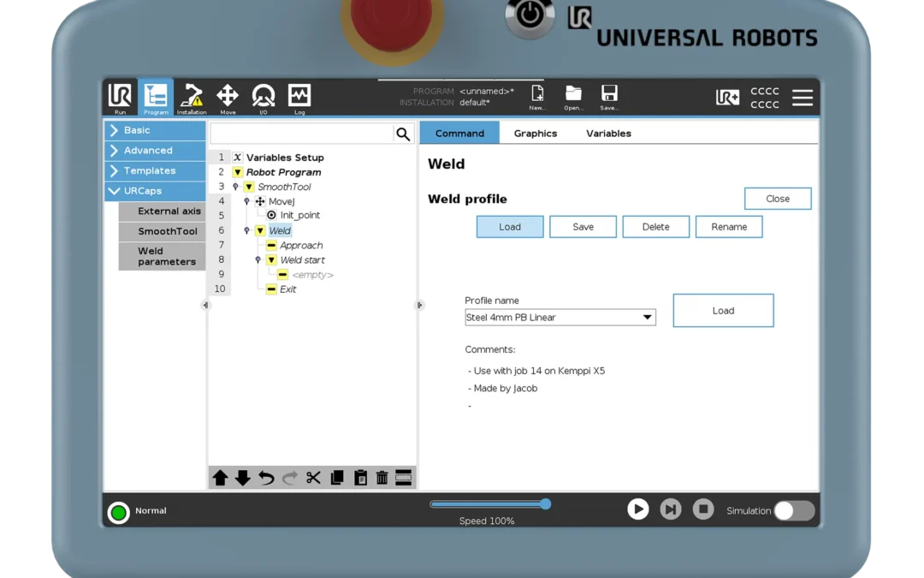Create a New program file
The image size is (924, 578).
[537, 97]
